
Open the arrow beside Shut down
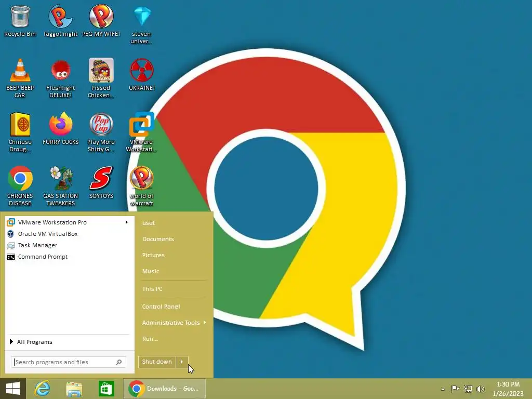point(182,362)
